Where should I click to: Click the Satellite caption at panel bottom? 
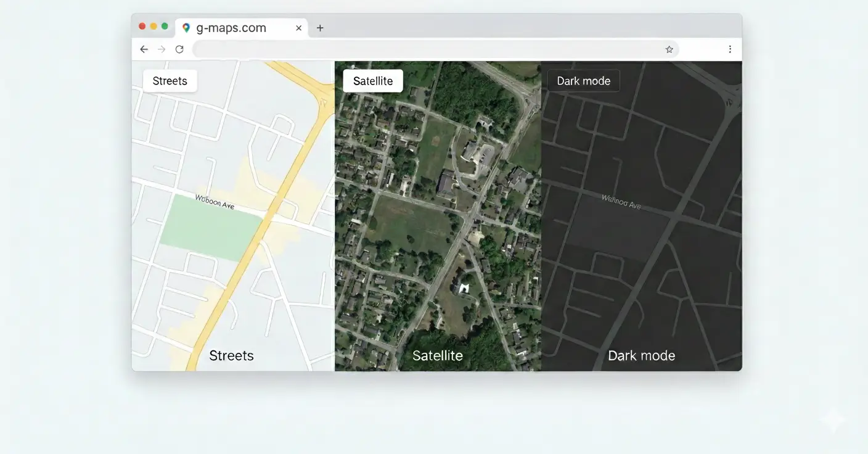coord(438,355)
